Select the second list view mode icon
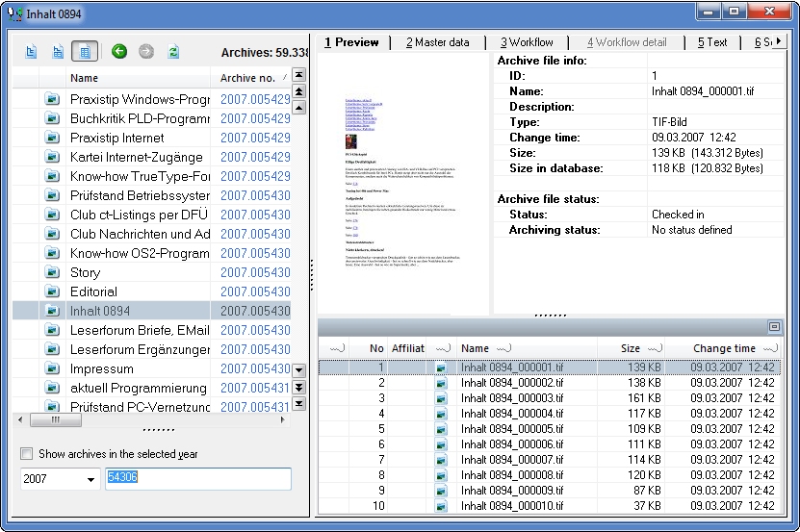The height and width of the screenshot is (532, 800). coord(58,52)
